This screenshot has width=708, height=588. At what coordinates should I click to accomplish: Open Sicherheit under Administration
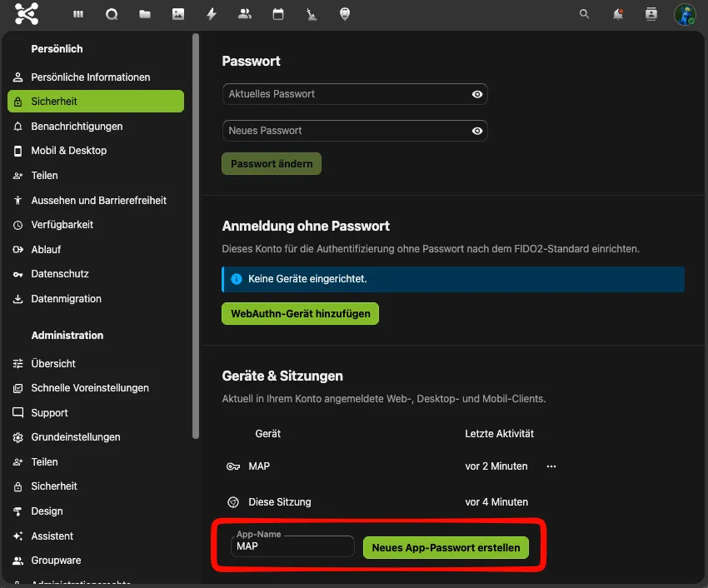pyautogui.click(x=96, y=486)
